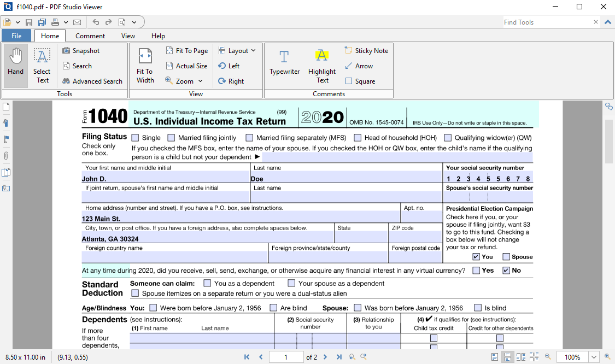The image size is (615, 364).
Task: Select the Arrow annotation tool
Action: point(359,66)
